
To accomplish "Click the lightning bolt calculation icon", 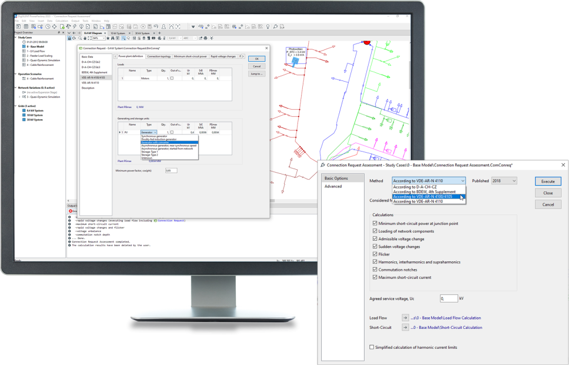I will (x=75, y=26).
